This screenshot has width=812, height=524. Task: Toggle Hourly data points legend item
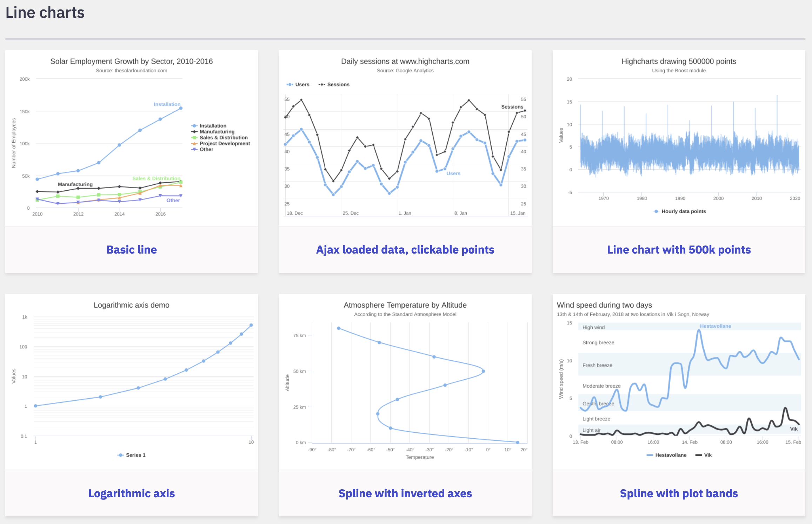(x=683, y=211)
